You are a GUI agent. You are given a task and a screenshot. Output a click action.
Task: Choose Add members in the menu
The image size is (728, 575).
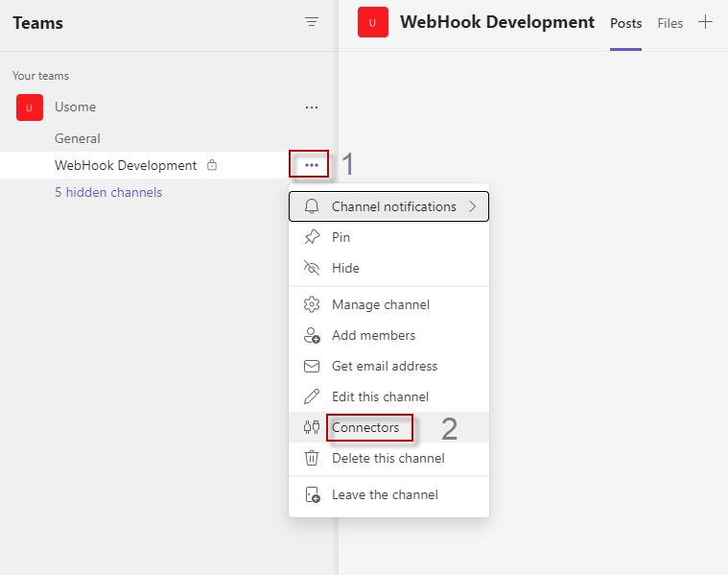(x=388, y=335)
